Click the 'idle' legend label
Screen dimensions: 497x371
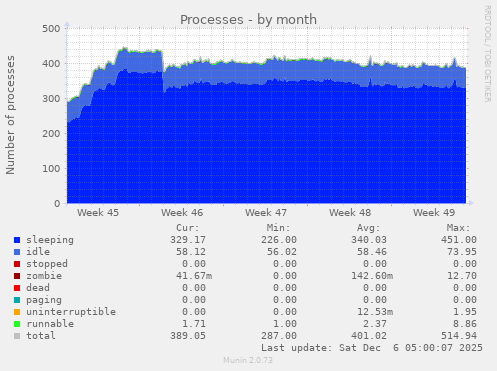(38, 252)
